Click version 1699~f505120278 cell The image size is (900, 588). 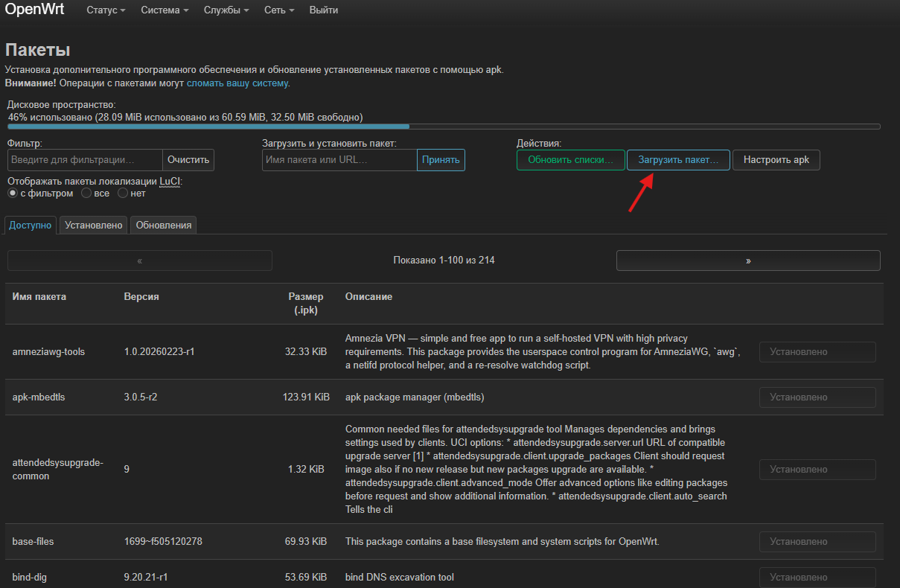click(163, 542)
